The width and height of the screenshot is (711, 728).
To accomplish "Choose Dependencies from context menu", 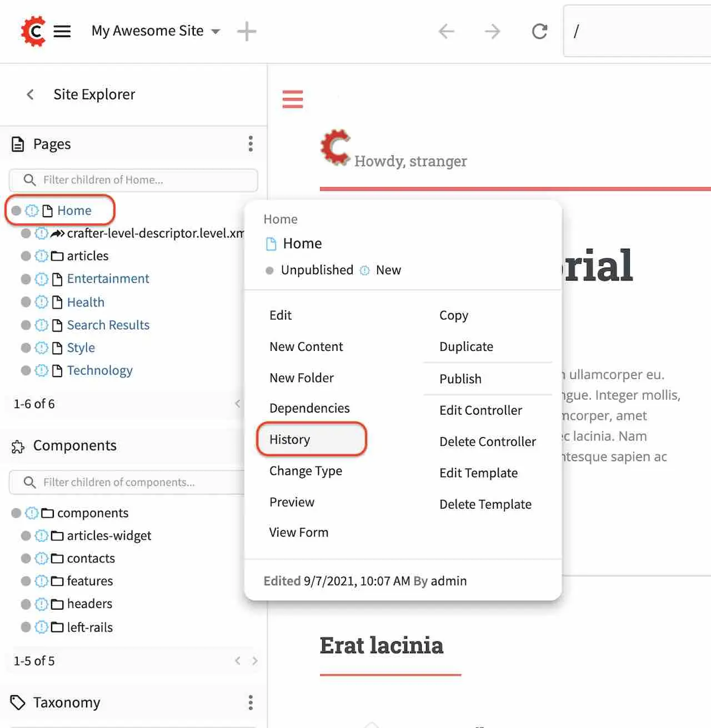I will [x=309, y=408].
